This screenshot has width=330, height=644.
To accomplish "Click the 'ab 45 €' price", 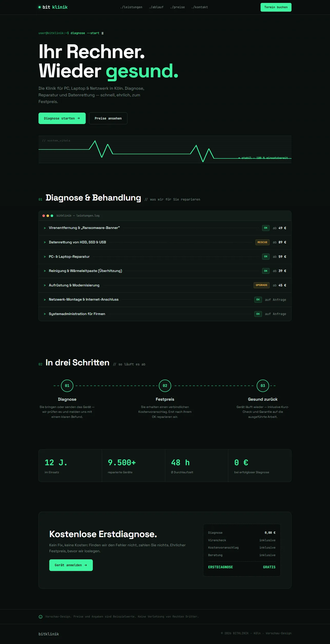I will (279, 285).
